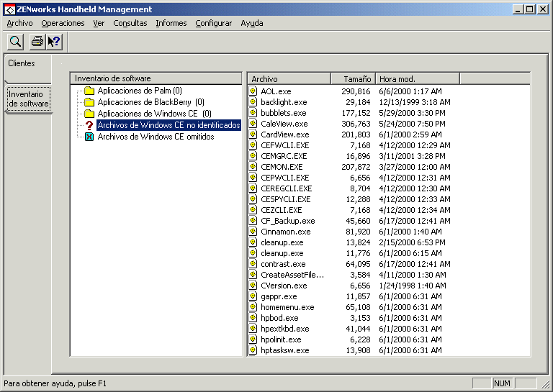
Task: Open the Consultas menu
Action: (130, 23)
